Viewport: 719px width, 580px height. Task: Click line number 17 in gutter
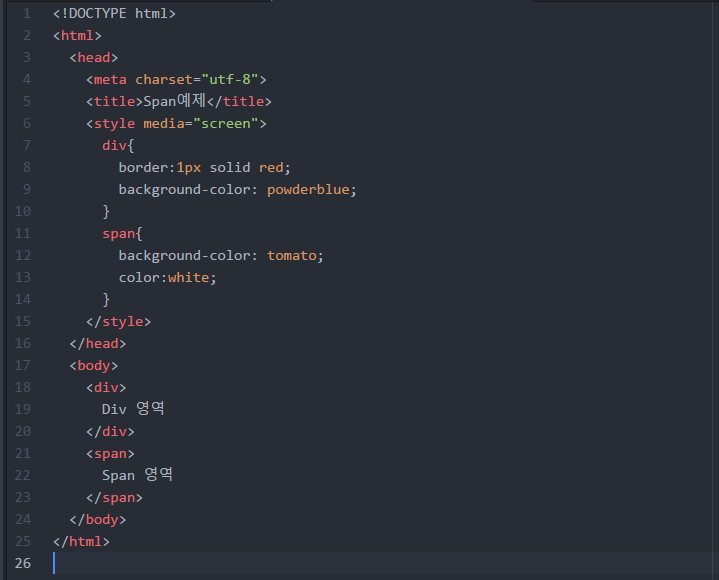coord(23,365)
